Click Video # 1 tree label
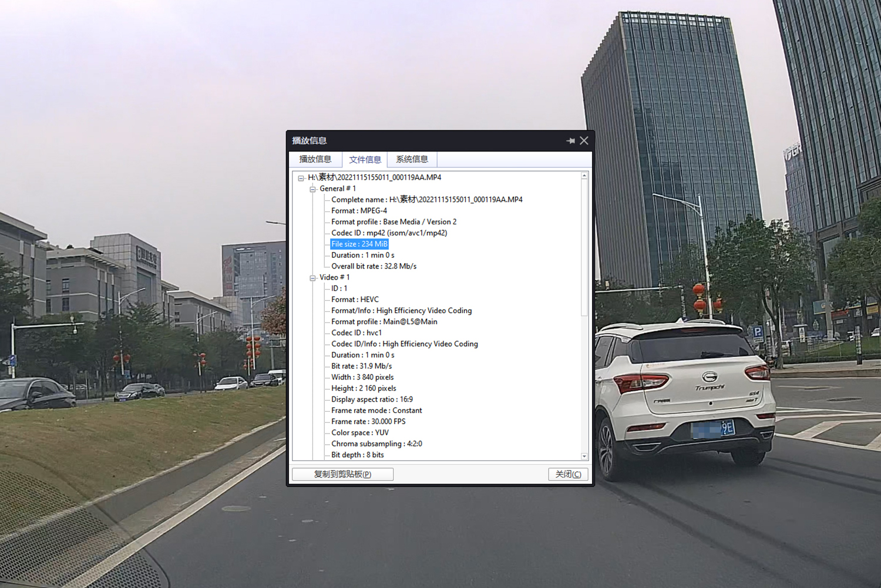 (334, 277)
